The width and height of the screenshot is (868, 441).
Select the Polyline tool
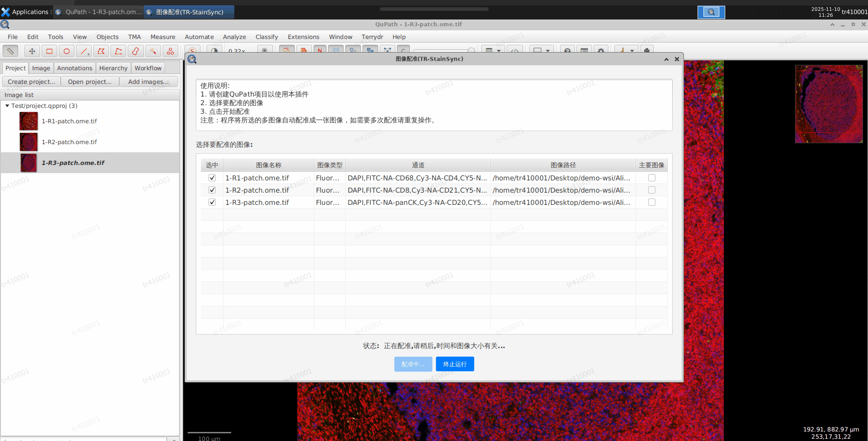[x=118, y=51]
